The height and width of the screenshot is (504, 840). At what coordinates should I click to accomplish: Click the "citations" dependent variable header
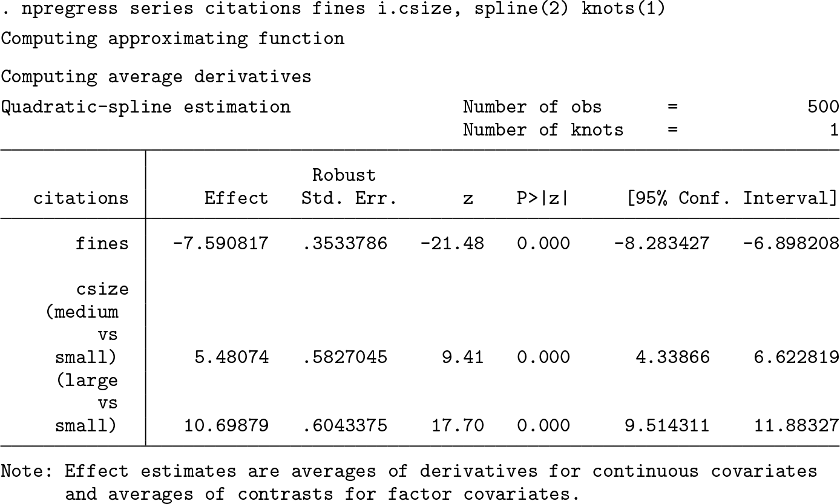tap(80, 198)
